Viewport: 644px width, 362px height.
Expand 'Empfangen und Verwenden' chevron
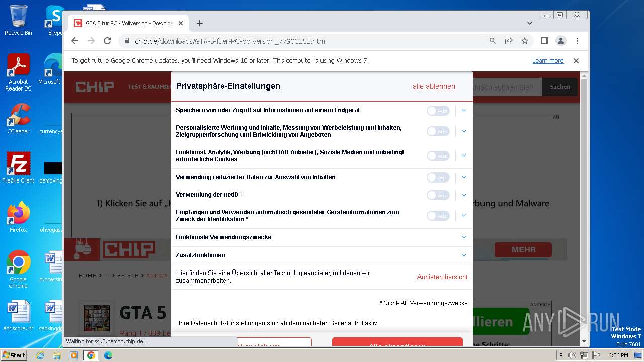point(464,216)
